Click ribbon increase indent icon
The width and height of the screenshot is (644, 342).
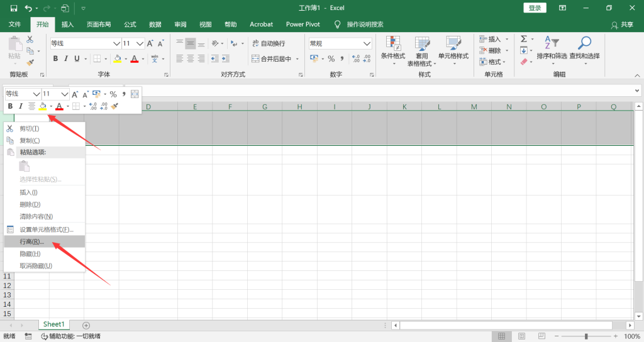[x=226, y=58]
